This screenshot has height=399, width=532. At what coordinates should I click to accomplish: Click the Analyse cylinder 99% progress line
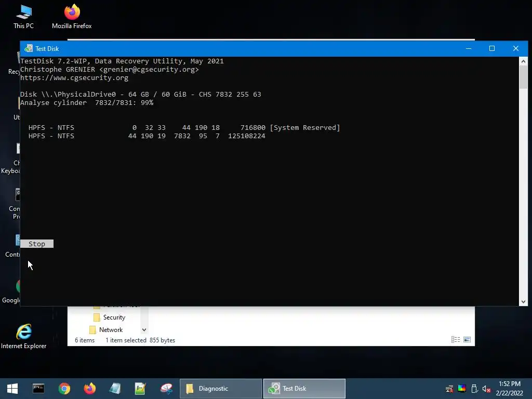pyautogui.click(x=87, y=102)
